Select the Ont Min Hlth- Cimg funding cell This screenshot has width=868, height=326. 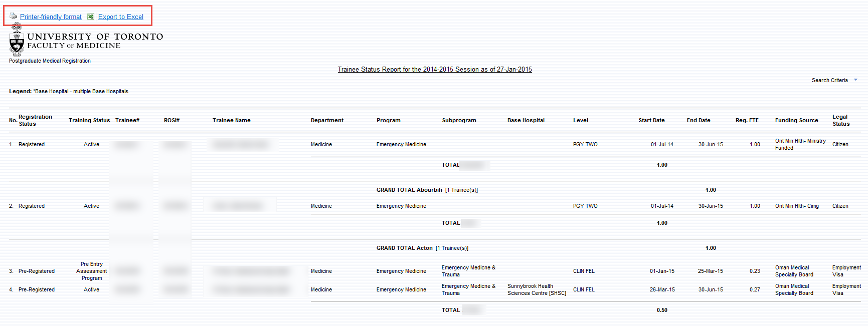(x=797, y=206)
